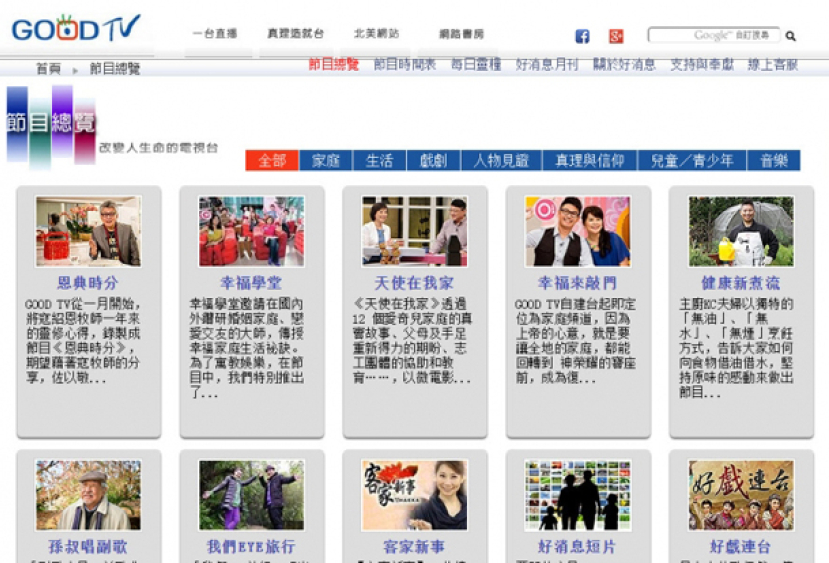The width and height of the screenshot is (829, 563).
Task: Click the search magnifier icon
Action: (x=791, y=36)
